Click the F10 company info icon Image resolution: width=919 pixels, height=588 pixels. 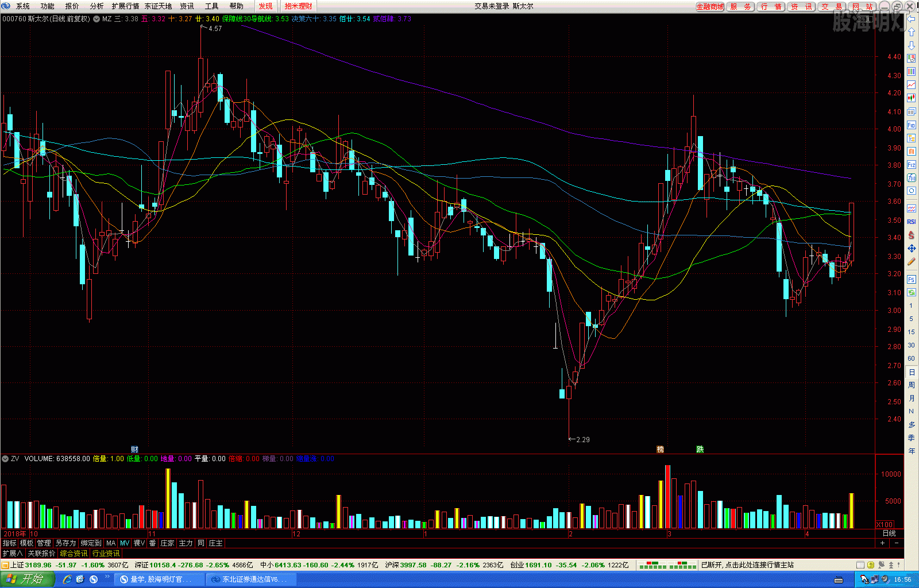coord(912,125)
